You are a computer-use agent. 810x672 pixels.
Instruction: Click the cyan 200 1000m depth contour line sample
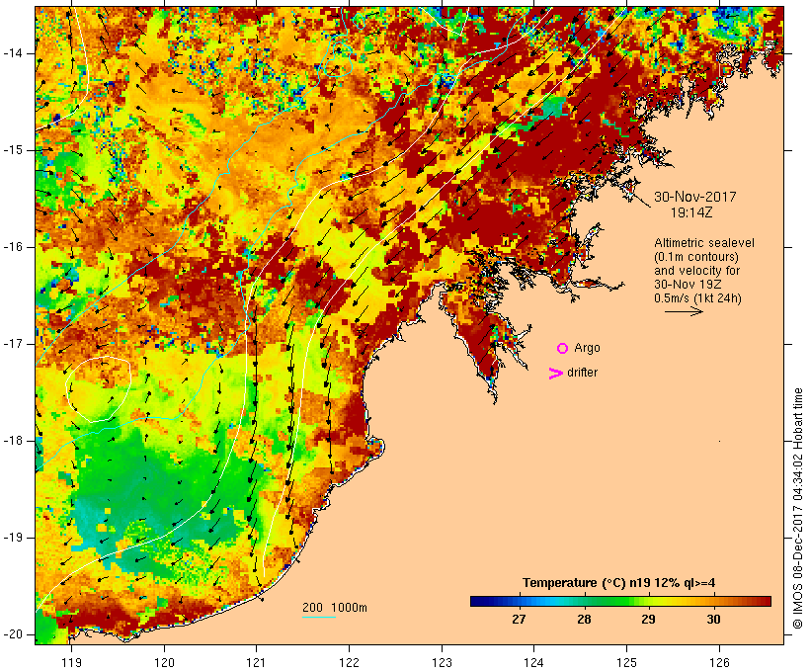(x=319, y=617)
